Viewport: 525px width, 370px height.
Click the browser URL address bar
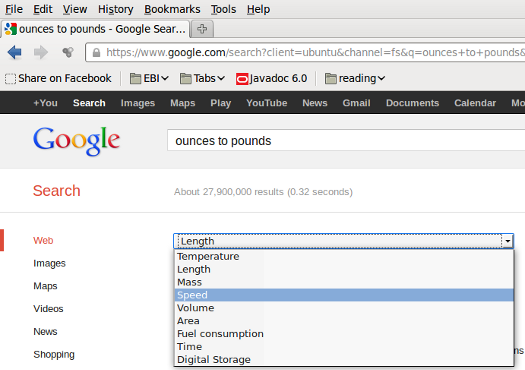305,53
